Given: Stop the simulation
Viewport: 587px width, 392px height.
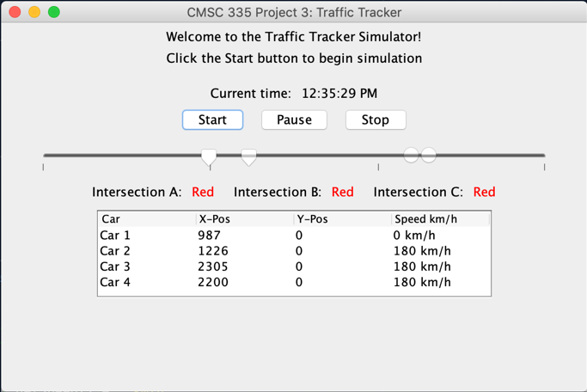Looking at the screenshot, I should click(376, 119).
